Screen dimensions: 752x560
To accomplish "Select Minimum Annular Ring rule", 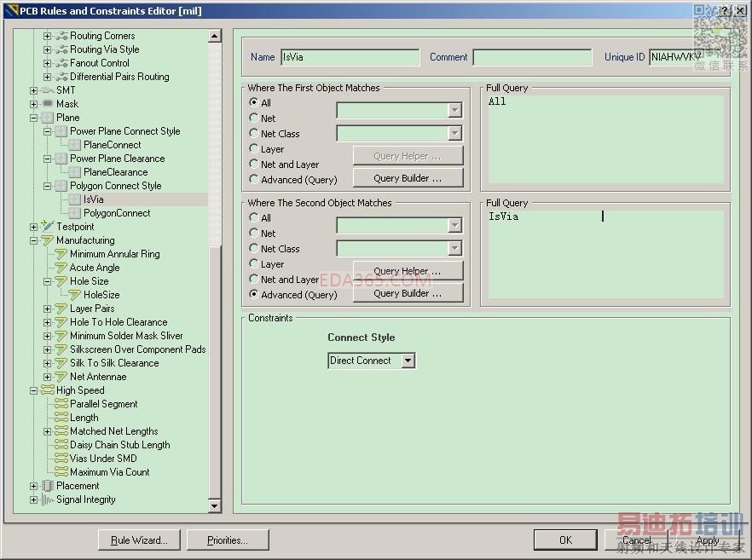I will point(114,254).
